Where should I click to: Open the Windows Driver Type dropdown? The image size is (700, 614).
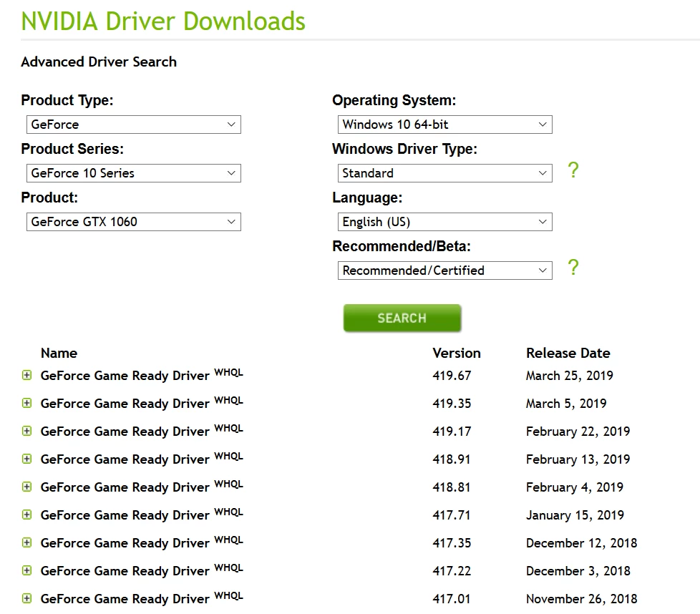pyautogui.click(x=444, y=173)
